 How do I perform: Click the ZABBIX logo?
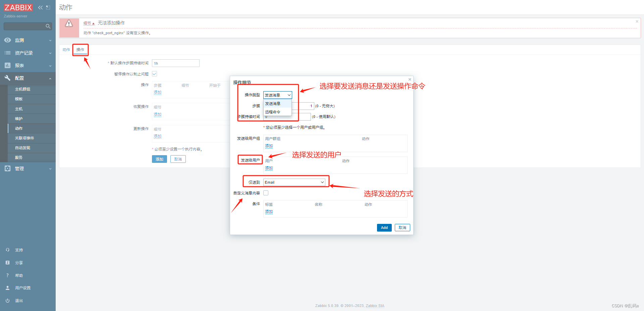click(x=18, y=7)
